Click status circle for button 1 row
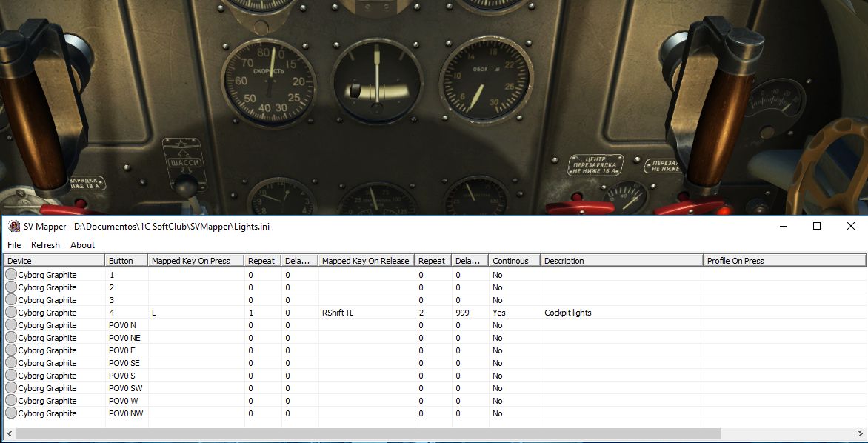The width and height of the screenshot is (868, 443). pyautogui.click(x=11, y=274)
